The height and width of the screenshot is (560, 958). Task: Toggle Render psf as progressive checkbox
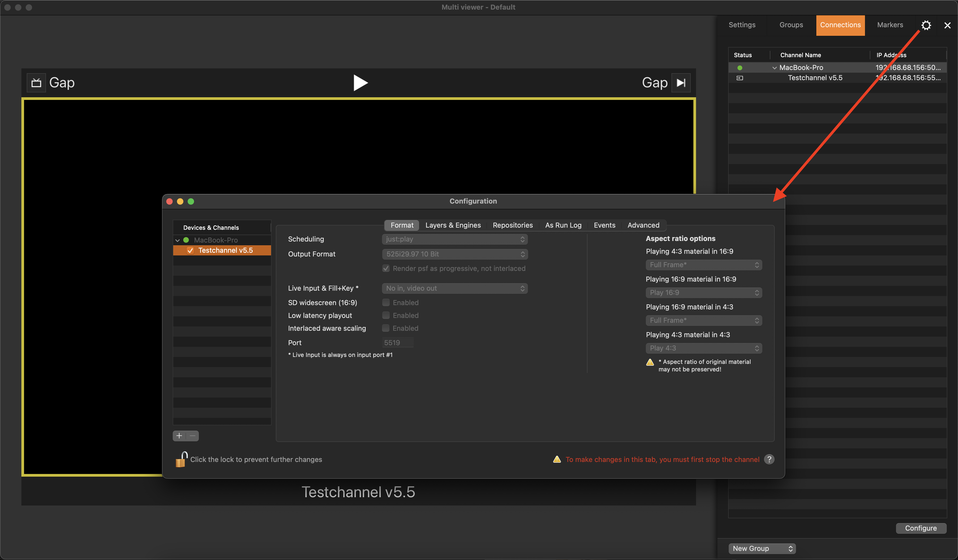tap(386, 269)
